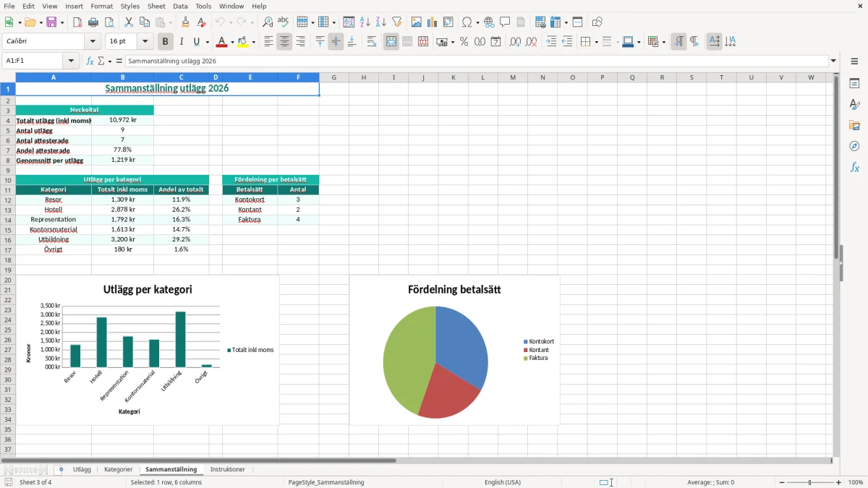Click the background highlighting color swatch

tap(242, 42)
